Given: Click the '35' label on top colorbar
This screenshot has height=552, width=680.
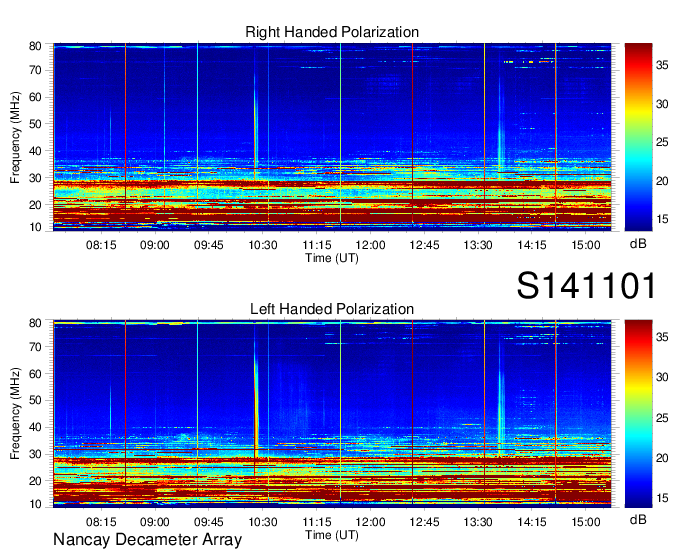Looking at the screenshot, I should 662,65.
